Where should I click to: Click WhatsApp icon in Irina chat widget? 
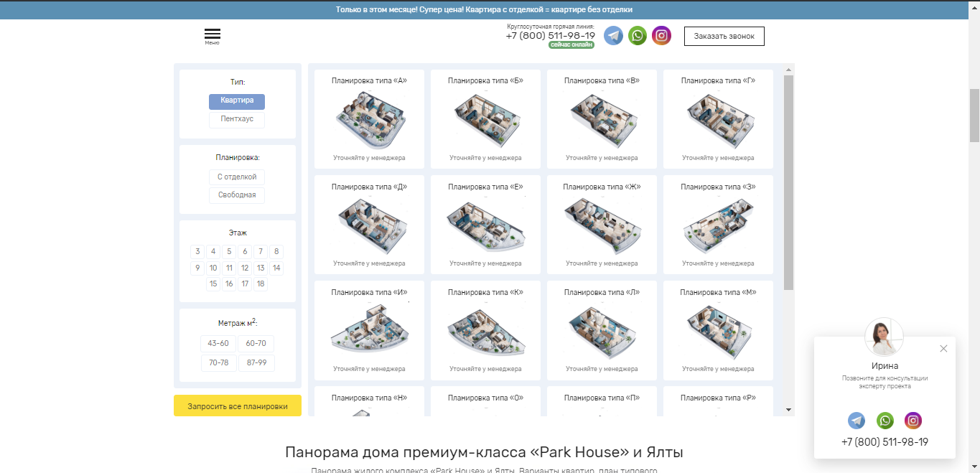tap(885, 421)
